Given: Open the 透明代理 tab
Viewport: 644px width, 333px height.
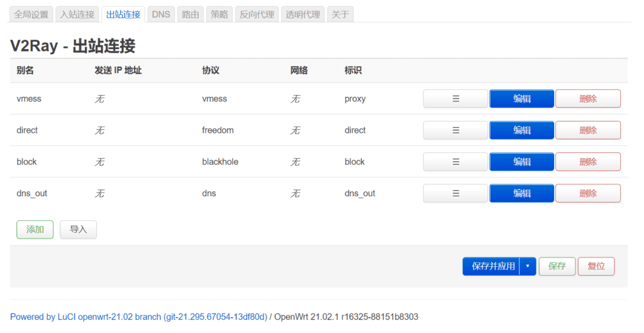Looking at the screenshot, I should tap(303, 14).
